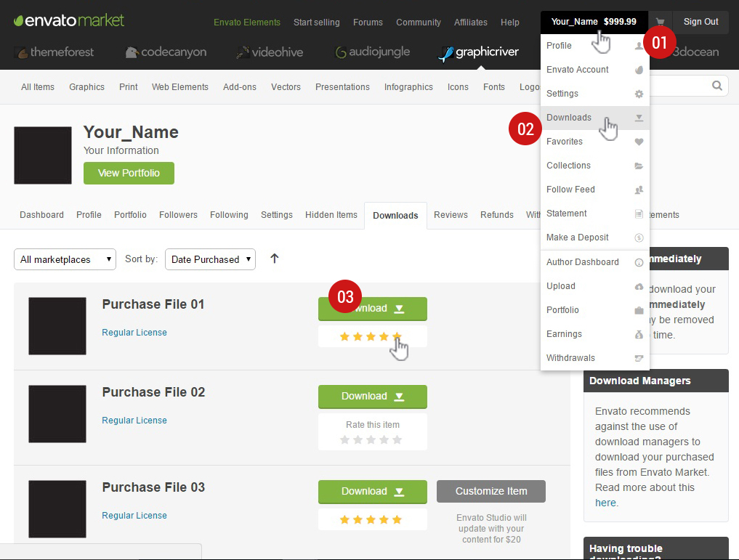Switch to the Hidden Items tab

pyautogui.click(x=331, y=215)
